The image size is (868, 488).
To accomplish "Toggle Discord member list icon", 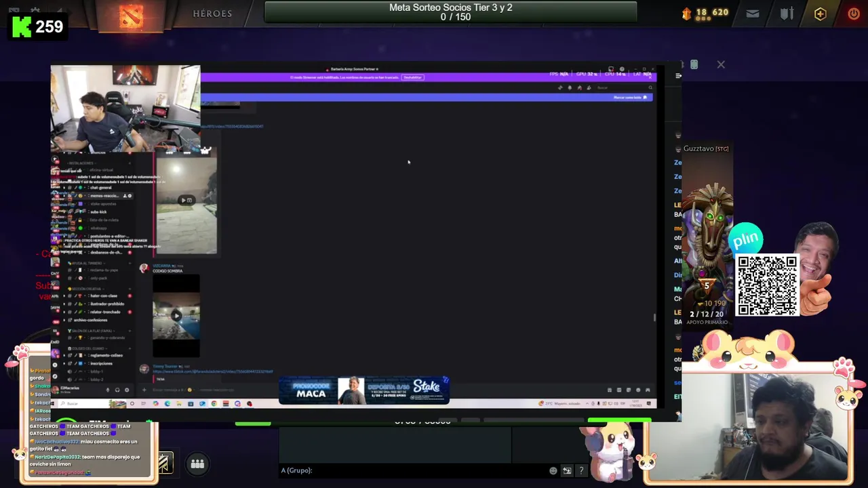I will click(589, 87).
